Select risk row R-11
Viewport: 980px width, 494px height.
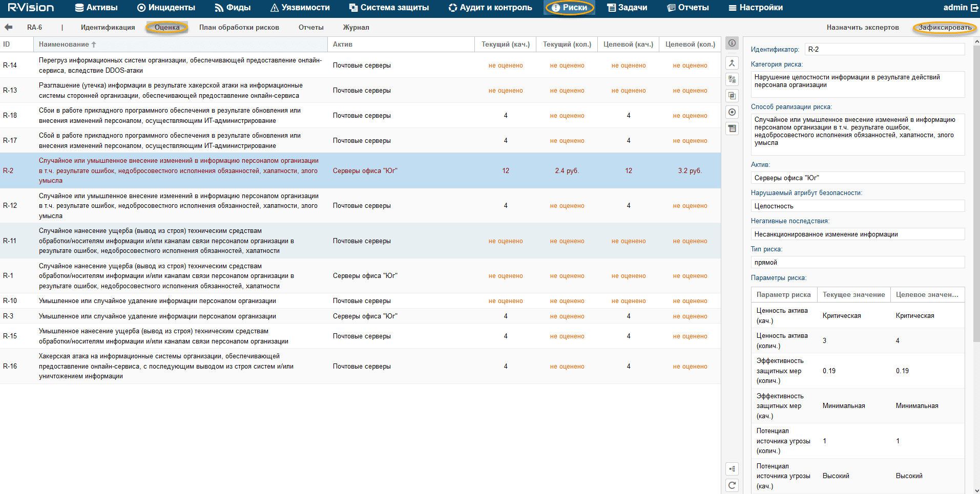(x=360, y=241)
